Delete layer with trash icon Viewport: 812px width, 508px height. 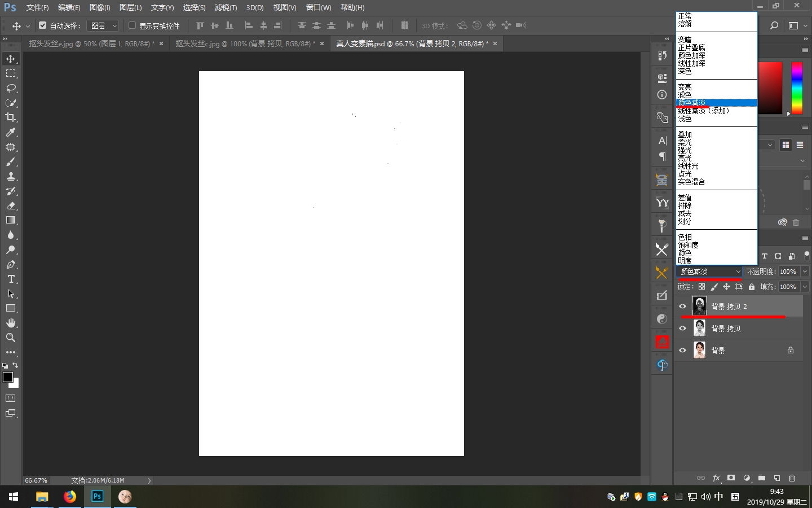[792, 478]
